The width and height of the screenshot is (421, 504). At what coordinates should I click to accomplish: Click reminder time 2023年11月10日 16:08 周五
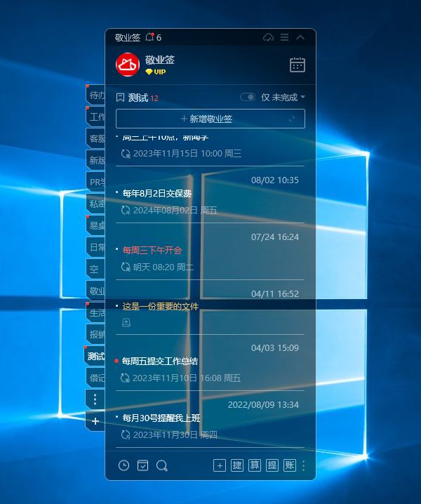(187, 378)
